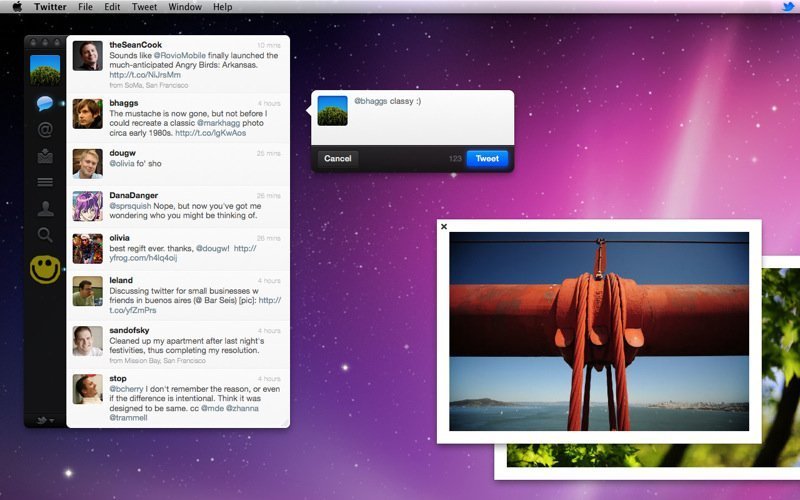Open the @bcherry mention link

click(126, 389)
